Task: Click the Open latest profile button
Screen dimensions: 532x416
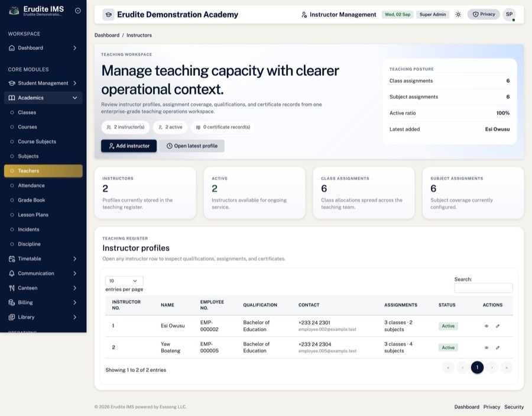Action: 192,146
